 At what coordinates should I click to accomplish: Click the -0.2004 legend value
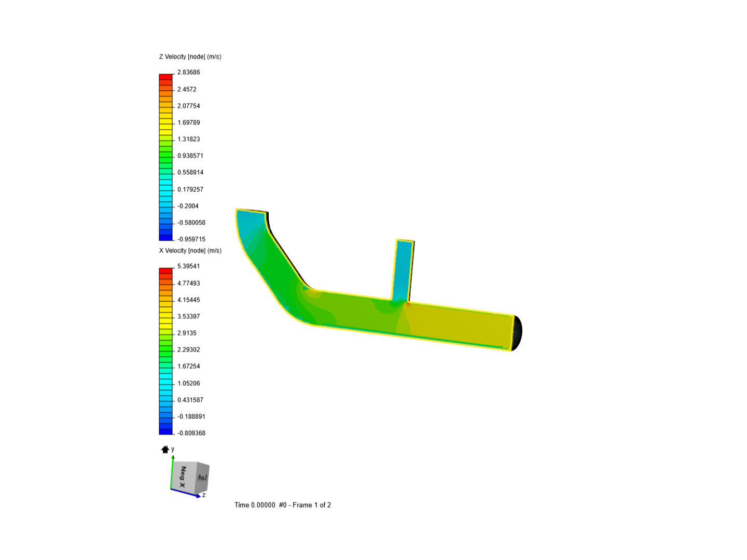[188, 206]
